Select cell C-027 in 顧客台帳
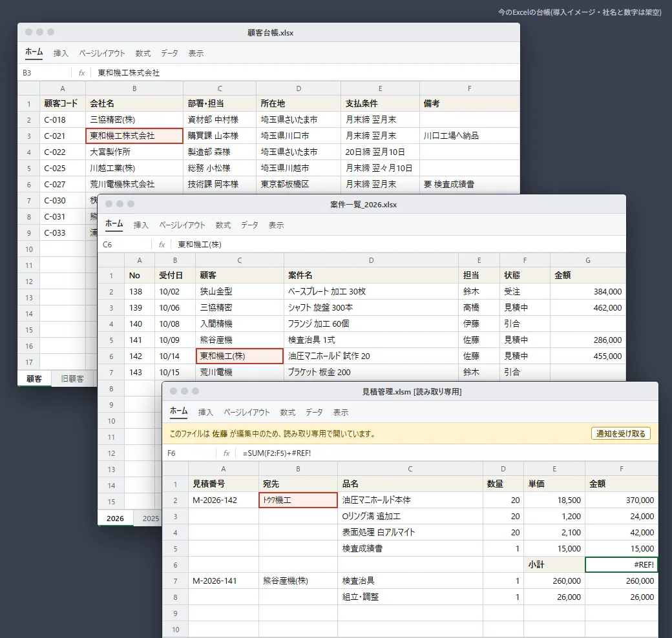The width and height of the screenshot is (672, 638). (x=63, y=184)
